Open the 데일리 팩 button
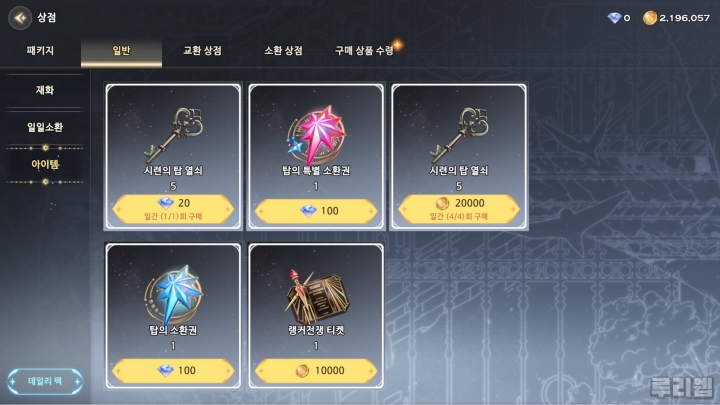The width and height of the screenshot is (720, 405). point(45,381)
